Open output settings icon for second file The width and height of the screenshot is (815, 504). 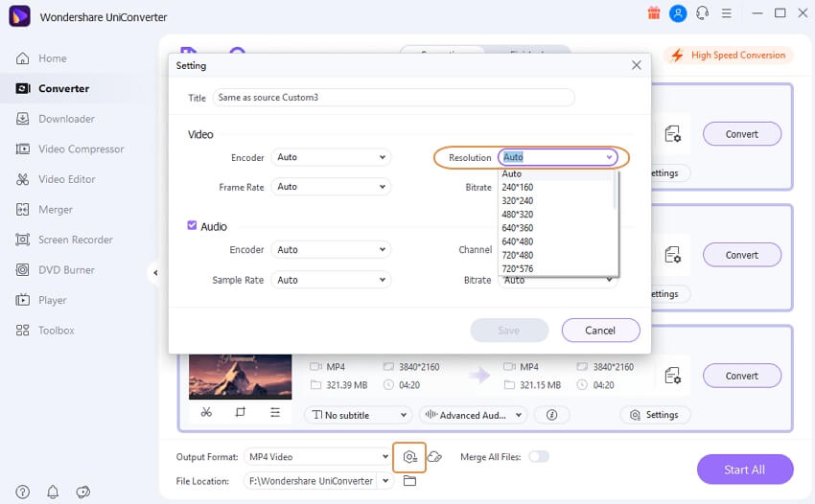pyautogui.click(x=673, y=255)
